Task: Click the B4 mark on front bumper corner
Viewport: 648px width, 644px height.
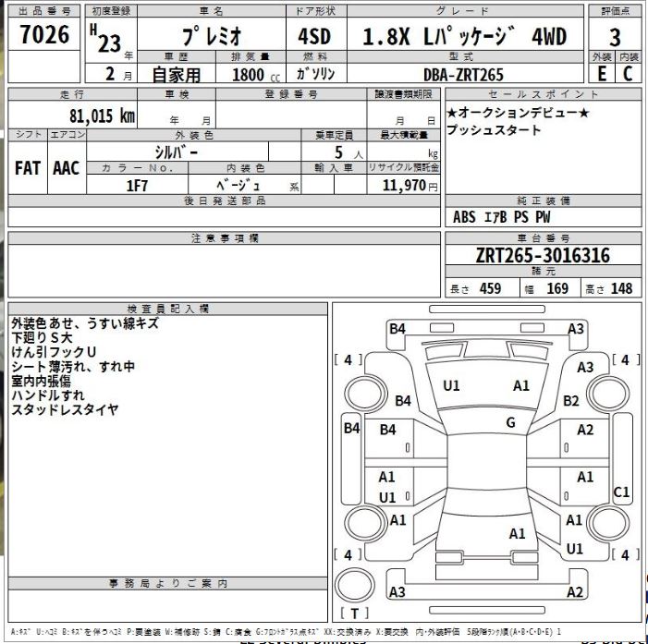Action: coord(397,329)
